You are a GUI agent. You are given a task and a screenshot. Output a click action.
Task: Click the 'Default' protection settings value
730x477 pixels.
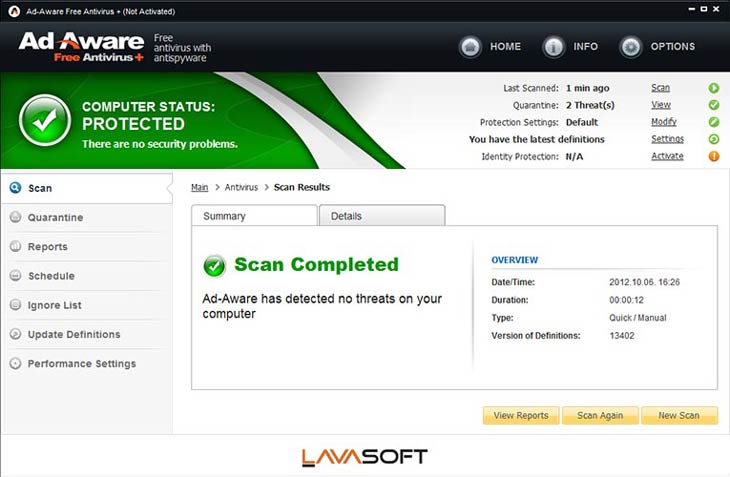coord(581,122)
